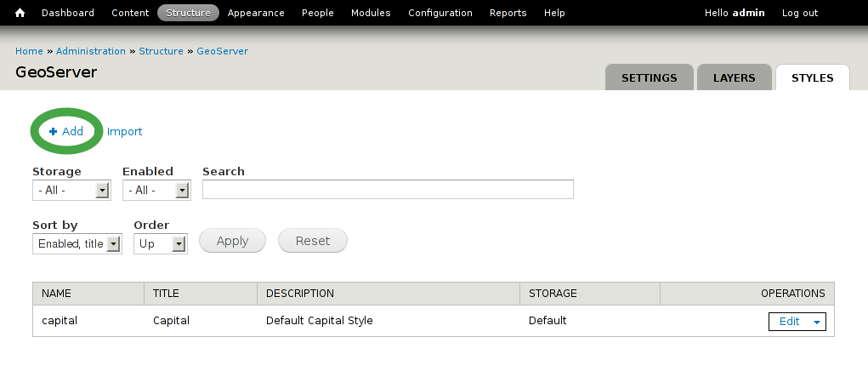Open the Structure menu item
The image size is (868, 377).
click(188, 13)
